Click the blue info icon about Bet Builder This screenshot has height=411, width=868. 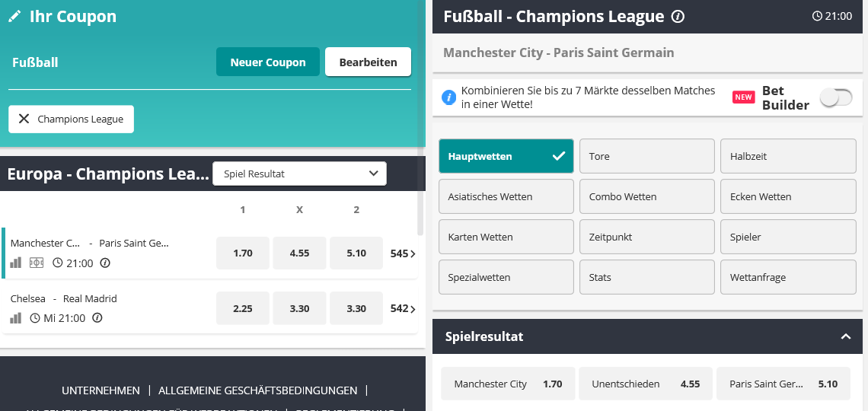pyautogui.click(x=448, y=98)
